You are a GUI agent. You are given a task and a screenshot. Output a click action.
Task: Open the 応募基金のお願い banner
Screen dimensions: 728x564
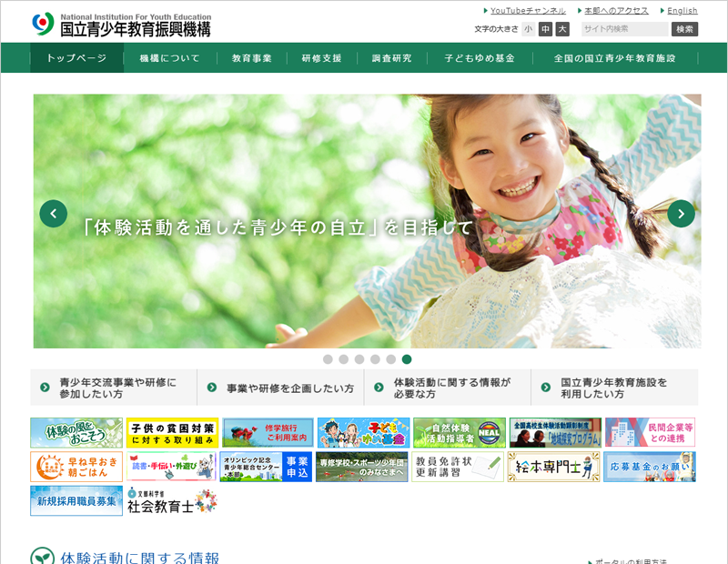pos(650,467)
